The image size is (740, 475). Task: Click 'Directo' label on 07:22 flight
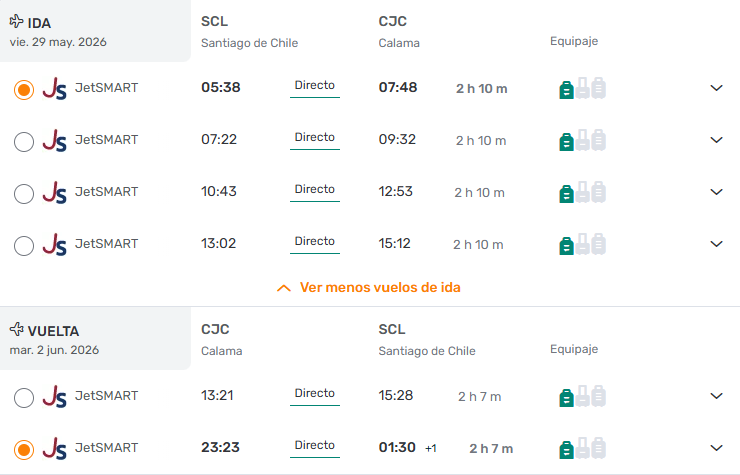tap(315, 137)
